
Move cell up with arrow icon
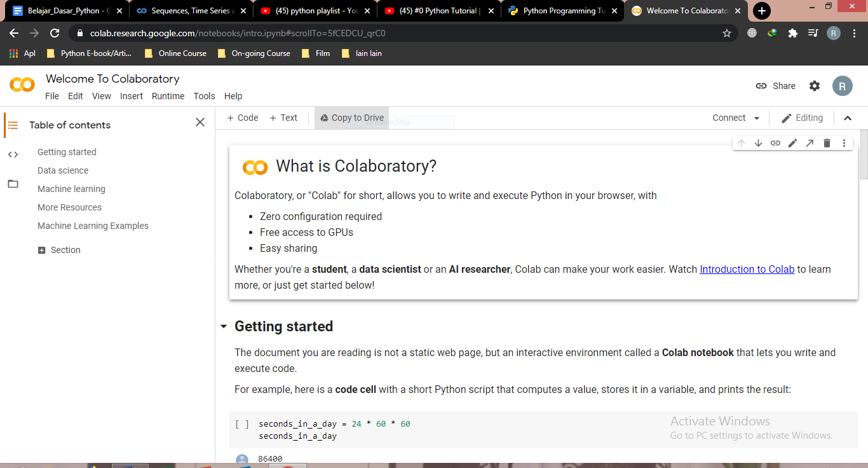[741, 142]
